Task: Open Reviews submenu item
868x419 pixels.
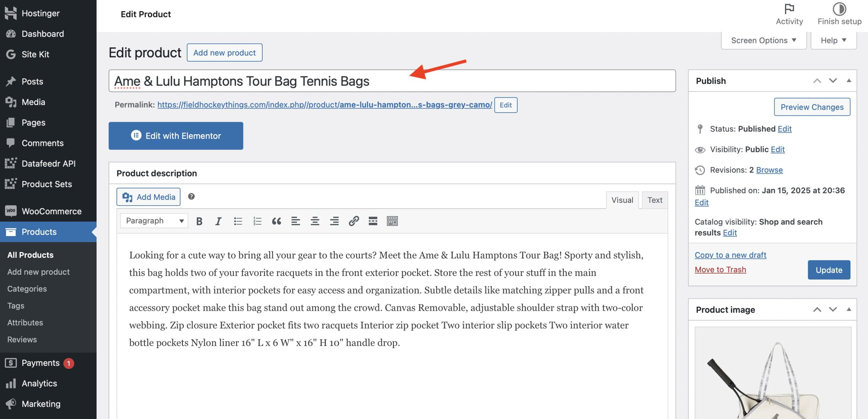Action: pyautogui.click(x=22, y=340)
